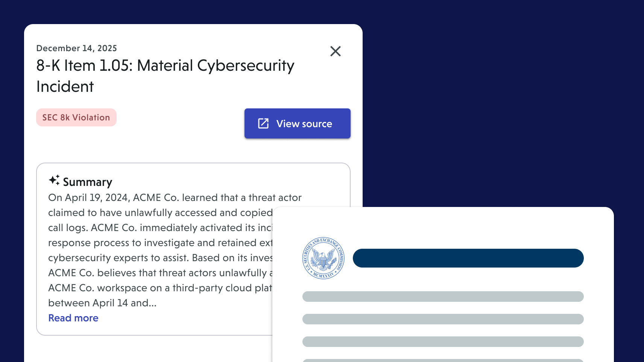Click the partially visible bottom gray line
644x362 pixels.
coord(443,360)
